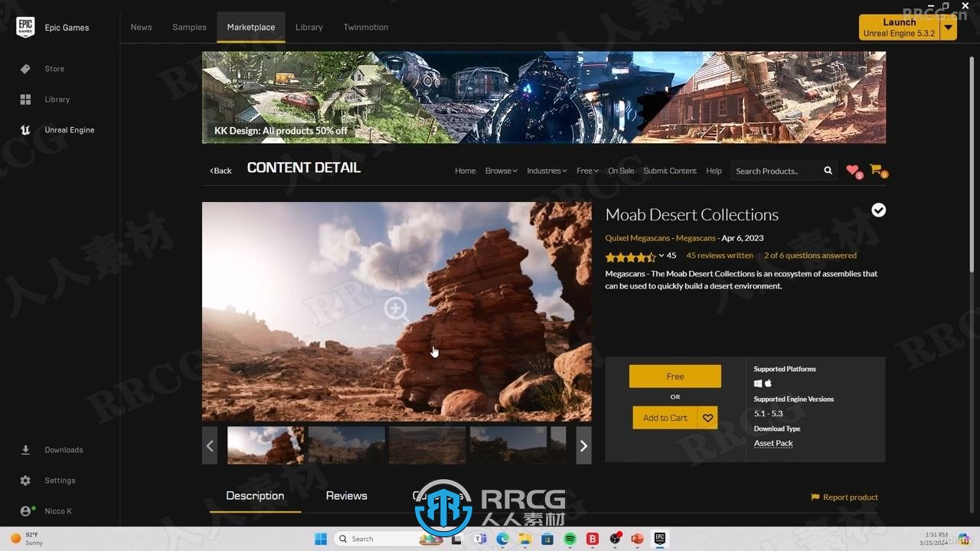Select the second preview thumbnail

346,445
